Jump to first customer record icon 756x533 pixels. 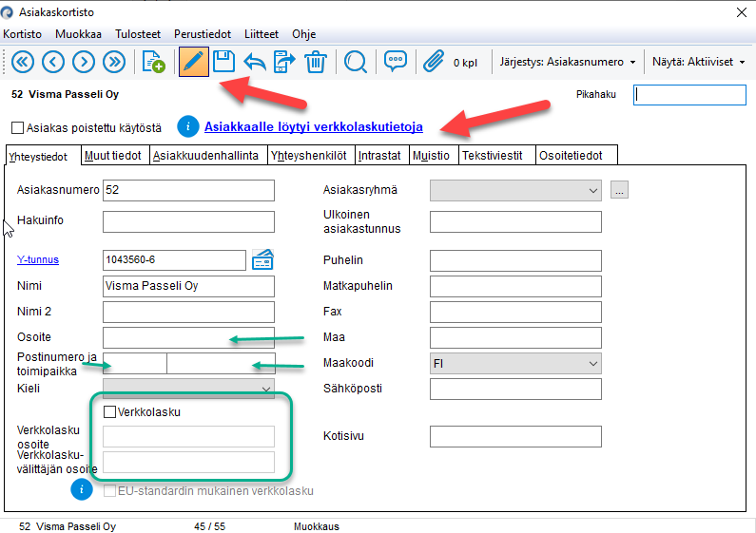(22, 62)
